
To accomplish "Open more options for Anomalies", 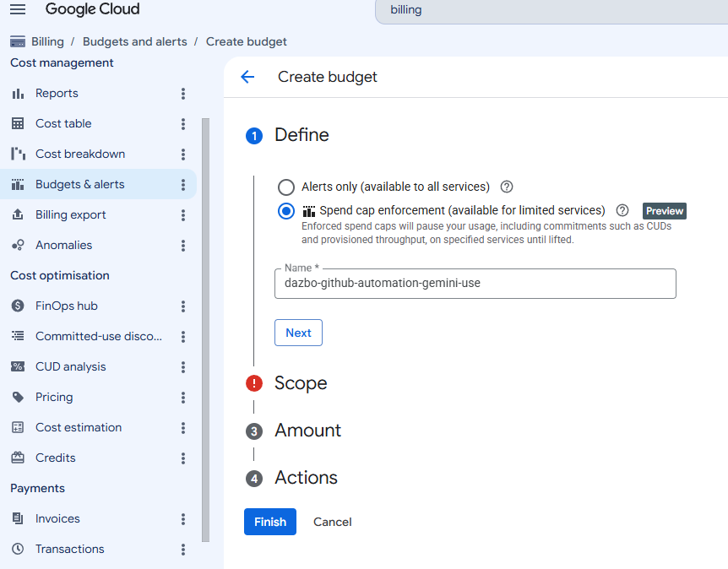I will tap(183, 246).
